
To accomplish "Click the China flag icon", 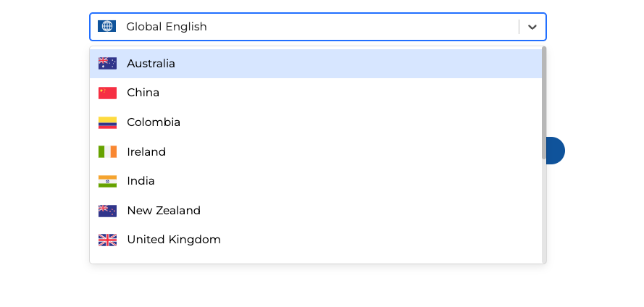I will (x=107, y=93).
